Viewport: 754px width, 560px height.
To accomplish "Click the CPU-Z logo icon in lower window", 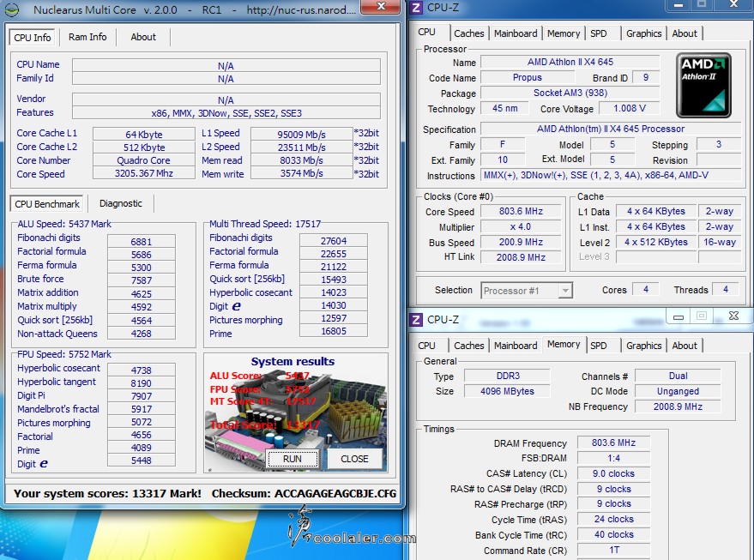I will [416, 320].
